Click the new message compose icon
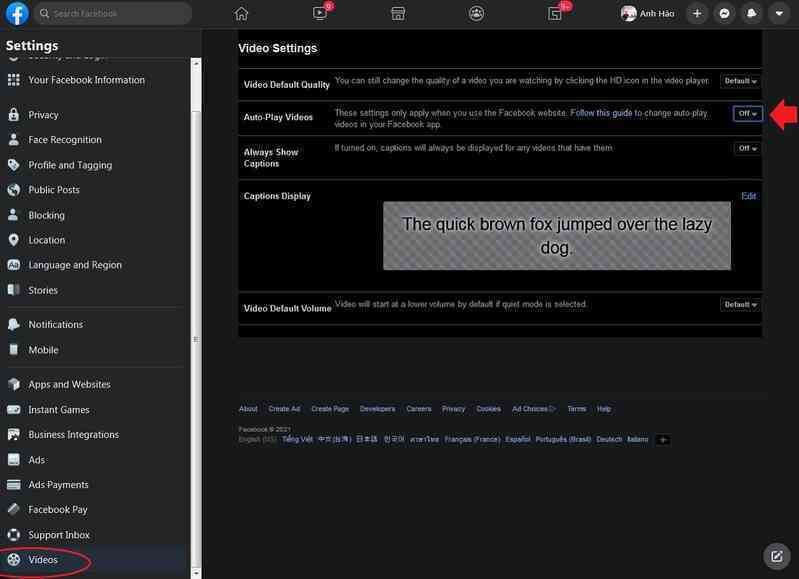The height and width of the screenshot is (579, 799). pyautogui.click(x=777, y=556)
